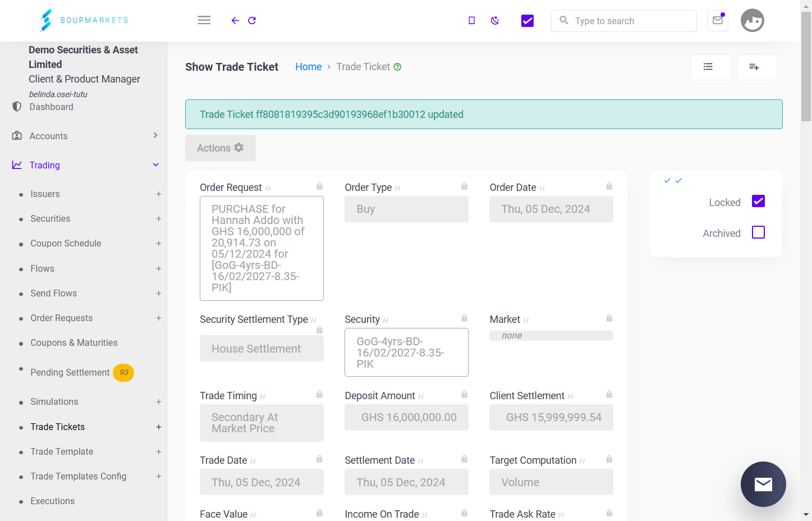Screen dimensions: 812x521
Task: Open Dashboard link in sidebar
Action: [x=52, y=107]
